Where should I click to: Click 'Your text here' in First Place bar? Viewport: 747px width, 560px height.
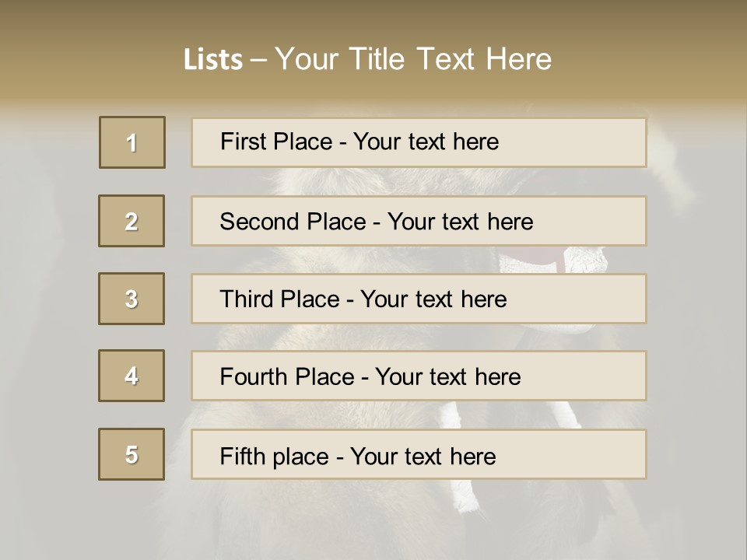(x=426, y=142)
